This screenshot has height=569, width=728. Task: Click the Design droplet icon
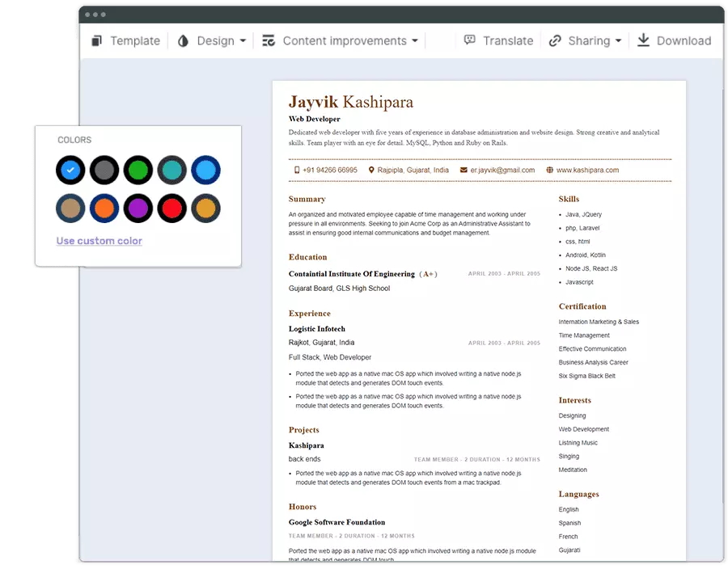pos(183,40)
